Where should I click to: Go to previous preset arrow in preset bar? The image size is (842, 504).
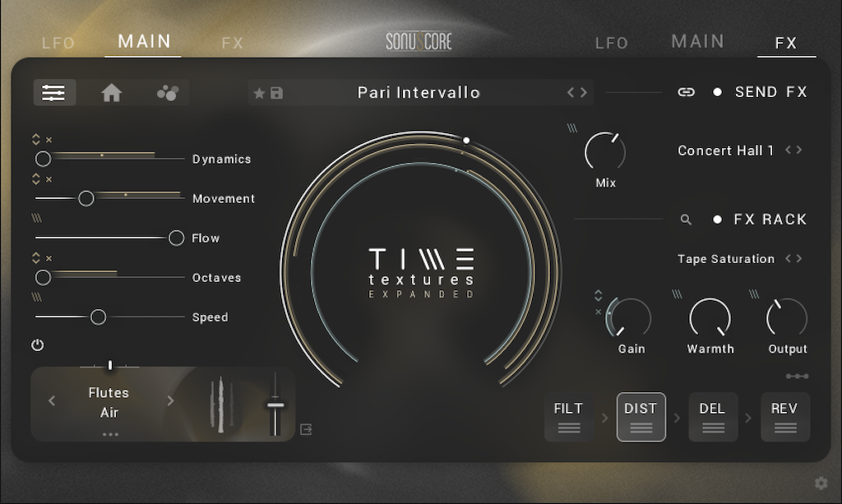coord(571,93)
